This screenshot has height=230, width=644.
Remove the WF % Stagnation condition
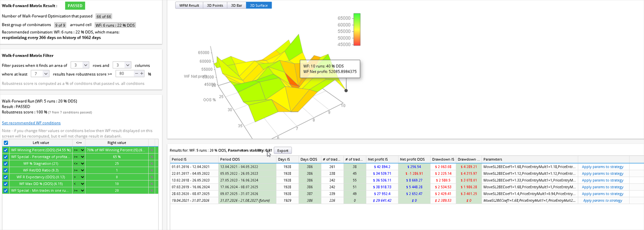pos(152,164)
